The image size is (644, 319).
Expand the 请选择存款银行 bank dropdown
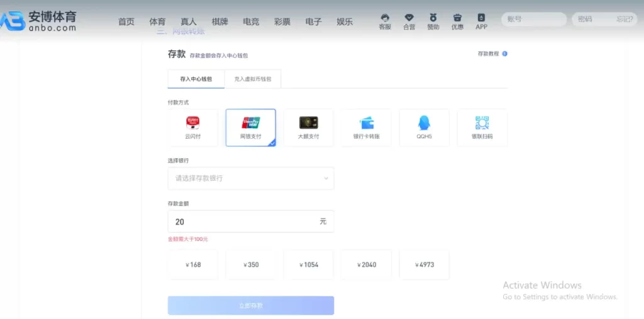point(250,178)
